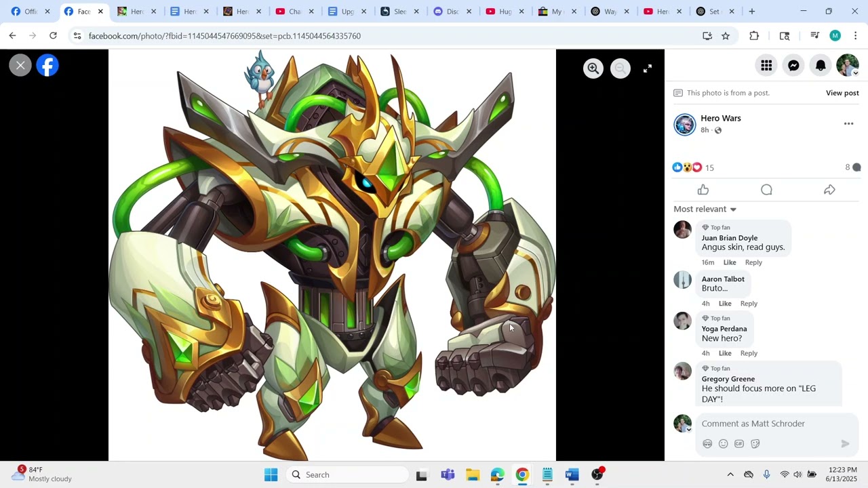Share the photo with the arrow button
The height and width of the screenshot is (488, 868).
tap(829, 190)
